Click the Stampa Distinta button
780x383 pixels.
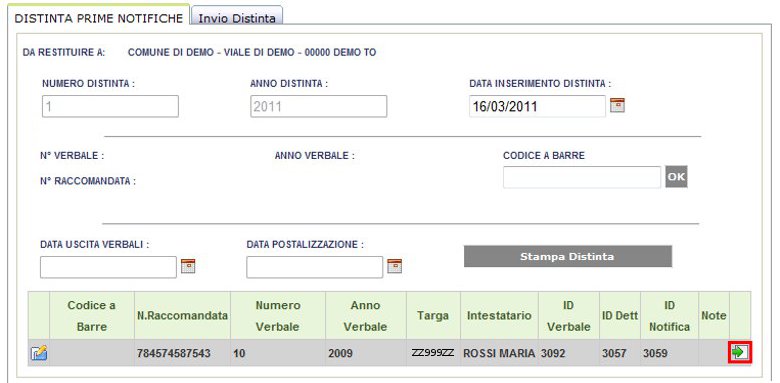tap(568, 257)
